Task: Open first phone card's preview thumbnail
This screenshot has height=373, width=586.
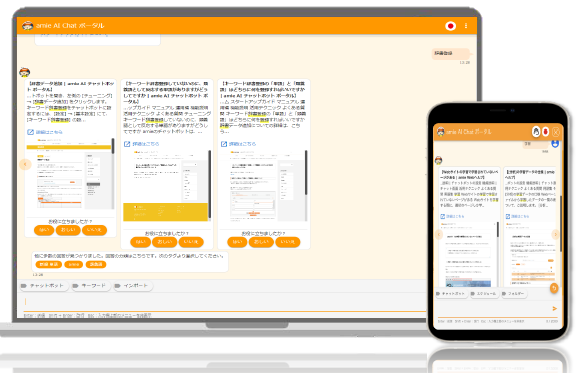Action: tap(468, 254)
